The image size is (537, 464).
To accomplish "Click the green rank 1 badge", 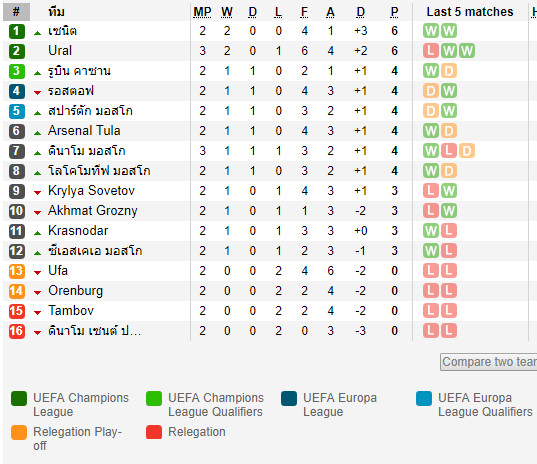I will point(16,31).
